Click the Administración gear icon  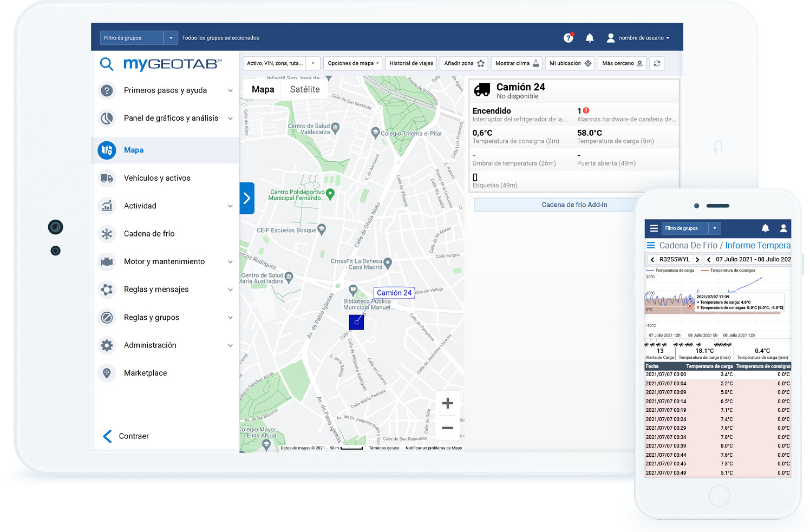pos(107,345)
